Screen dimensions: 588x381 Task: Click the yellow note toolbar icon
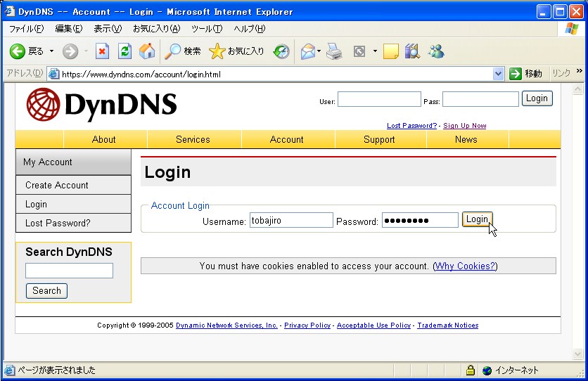391,51
